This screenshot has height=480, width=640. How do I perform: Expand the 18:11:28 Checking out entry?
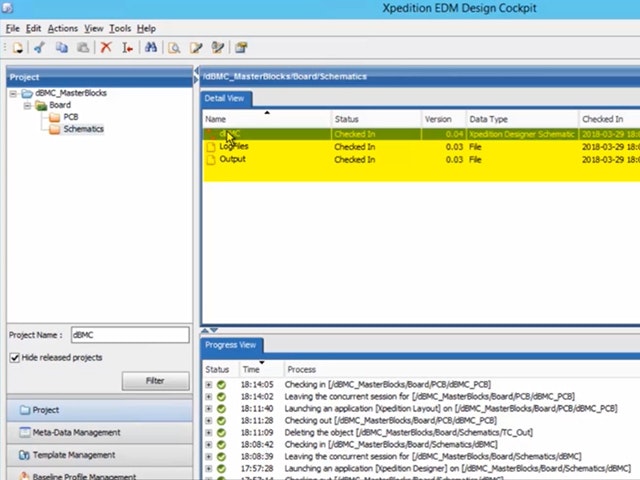209,420
